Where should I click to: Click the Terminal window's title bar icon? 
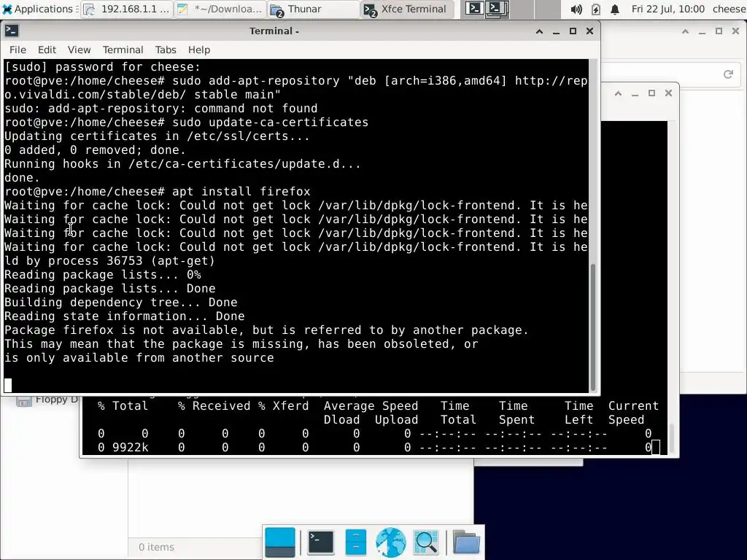point(12,31)
